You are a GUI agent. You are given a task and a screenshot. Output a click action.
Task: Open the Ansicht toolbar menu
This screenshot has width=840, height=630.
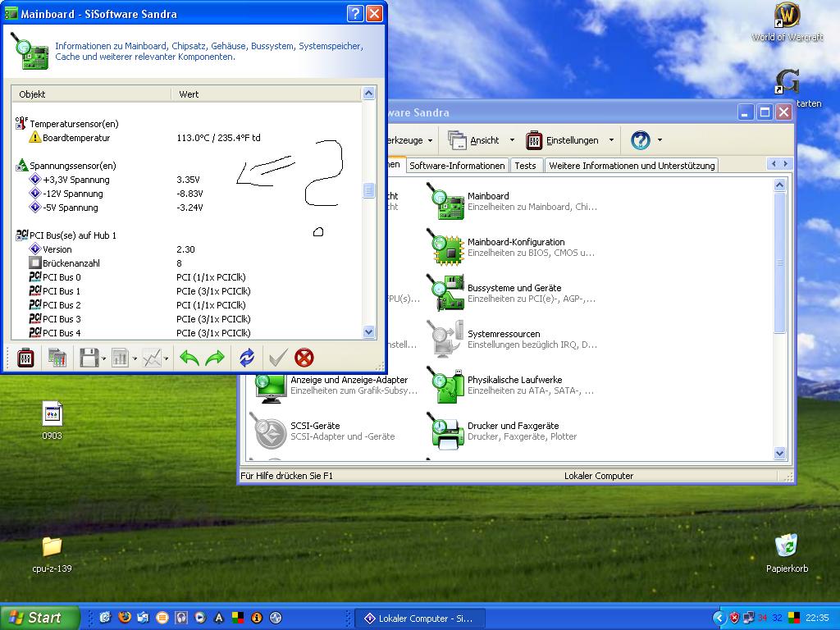[474, 140]
